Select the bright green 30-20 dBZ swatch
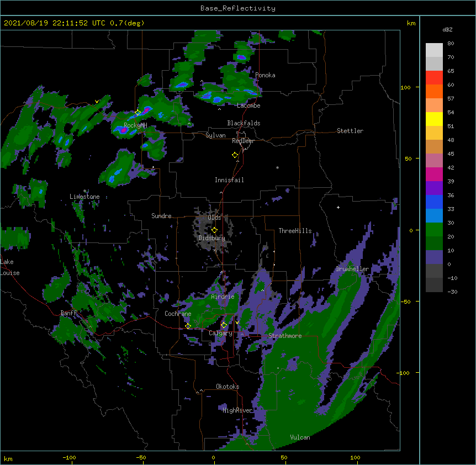476x465 pixels. point(434,230)
